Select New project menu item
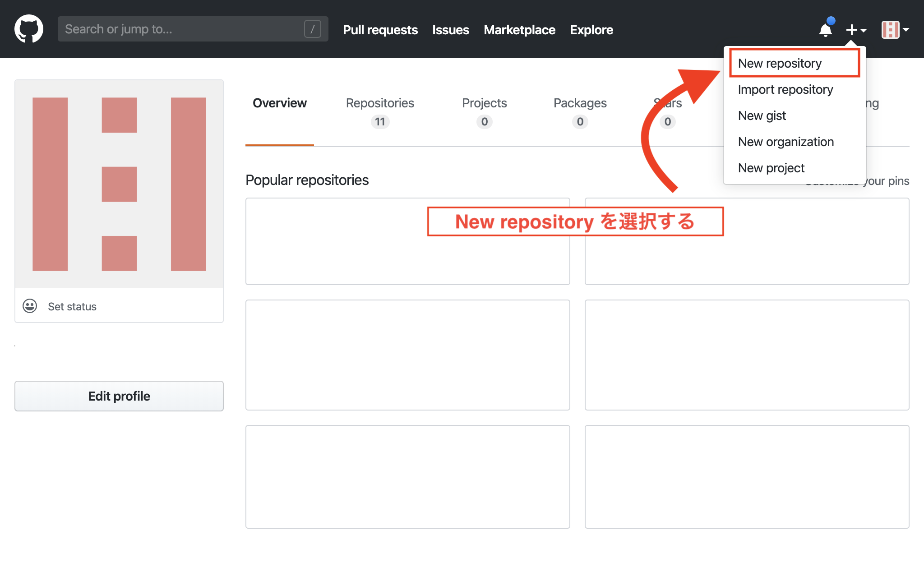The width and height of the screenshot is (924, 563). [771, 168]
